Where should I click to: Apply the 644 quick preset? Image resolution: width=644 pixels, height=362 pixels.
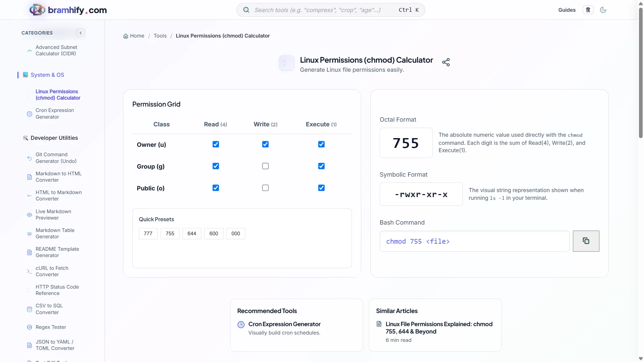(x=192, y=234)
